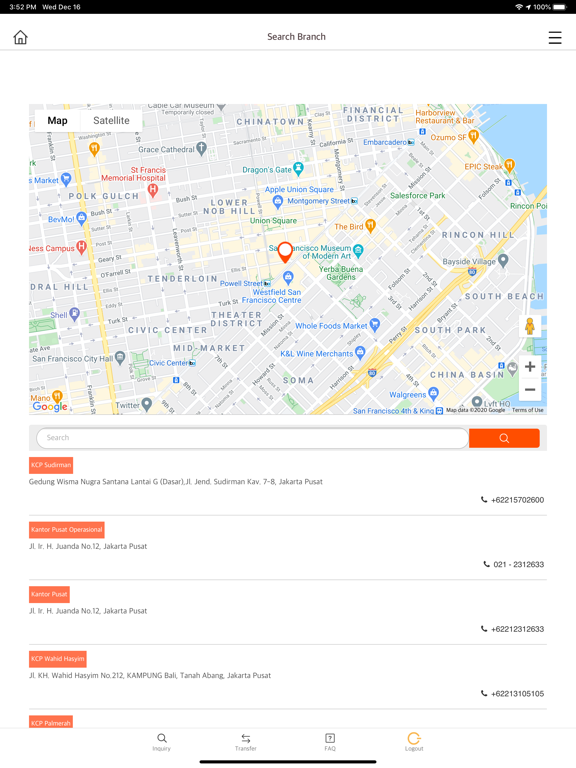Open the FAQ tab in bottom bar
This screenshot has width=576, height=768.
pyautogui.click(x=330, y=742)
